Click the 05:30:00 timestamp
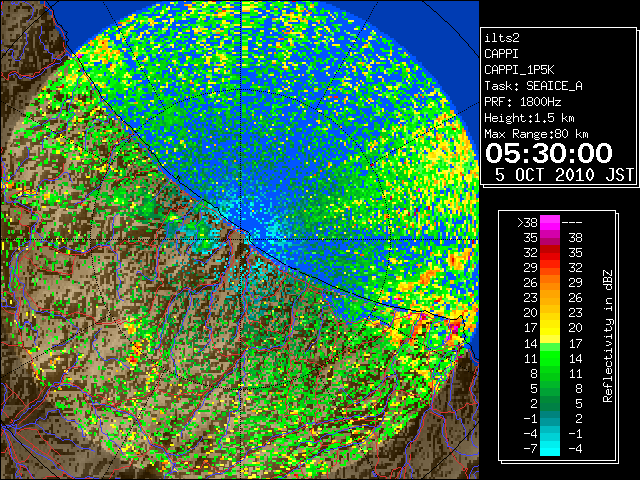640x480 pixels. [549, 153]
